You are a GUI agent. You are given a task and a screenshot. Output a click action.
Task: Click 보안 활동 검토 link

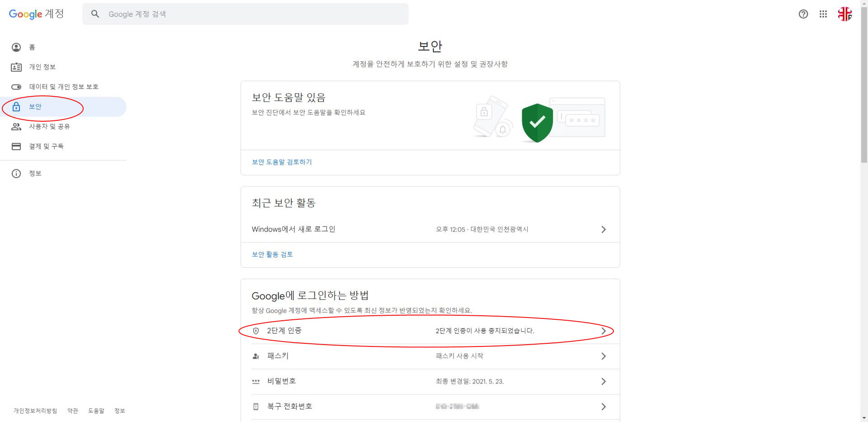[272, 254]
